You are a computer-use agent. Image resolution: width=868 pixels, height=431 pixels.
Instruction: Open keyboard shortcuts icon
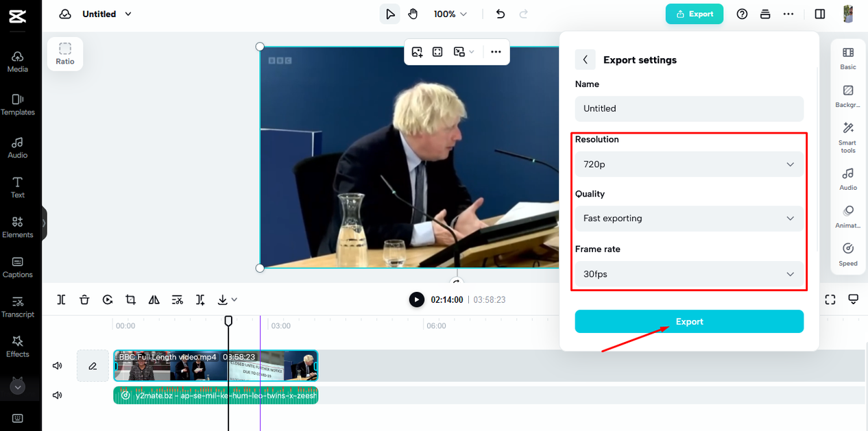point(18,418)
